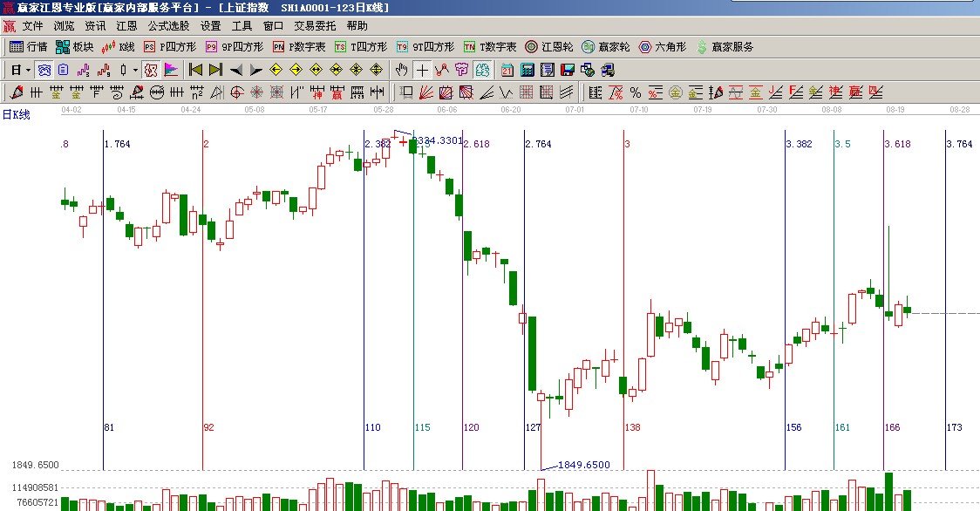Viewport: 980px width, 511px height.
Task: Open the 交易委托 menu
Action: pos(315,26)
